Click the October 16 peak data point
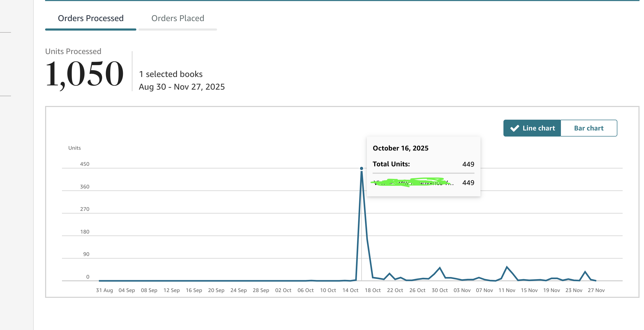 pos(361,168)
